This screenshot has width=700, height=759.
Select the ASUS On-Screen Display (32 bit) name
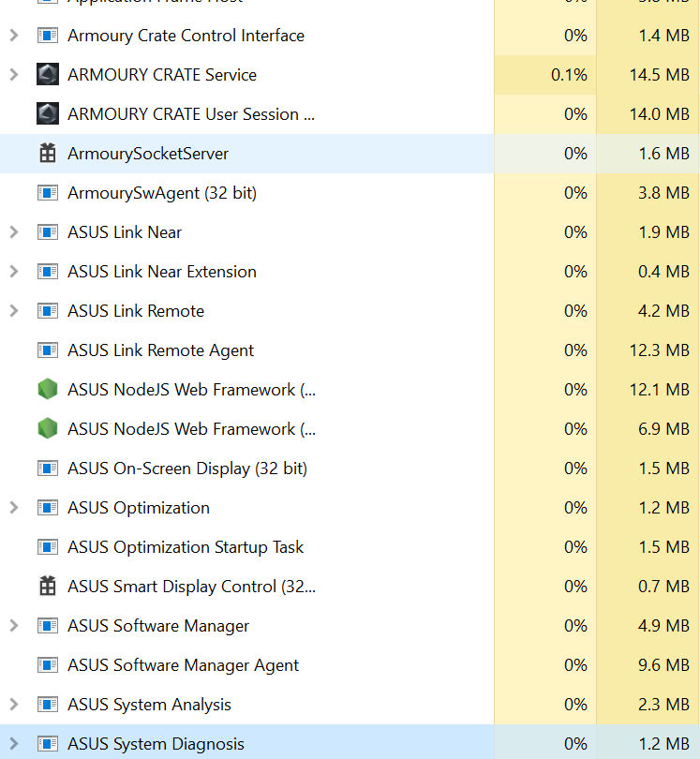point(187,469)
